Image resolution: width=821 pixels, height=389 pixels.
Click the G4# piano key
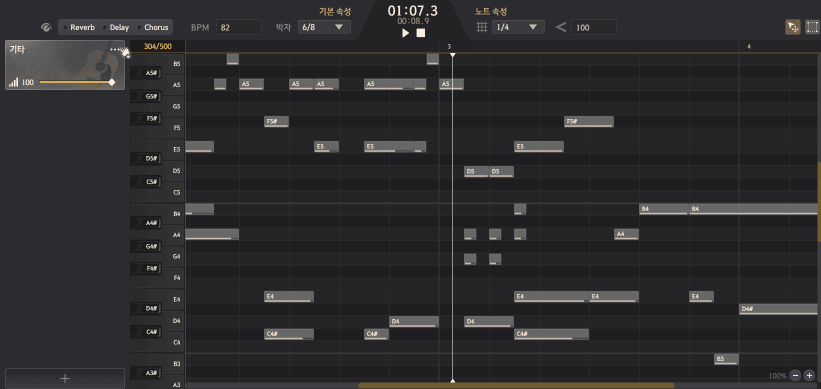(x=146, y=246)
